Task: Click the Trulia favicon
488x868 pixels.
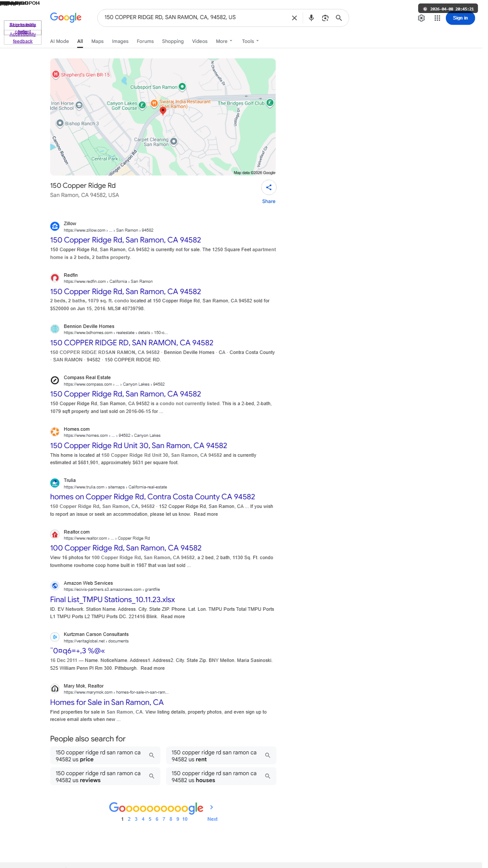Action: click(55, 483)
